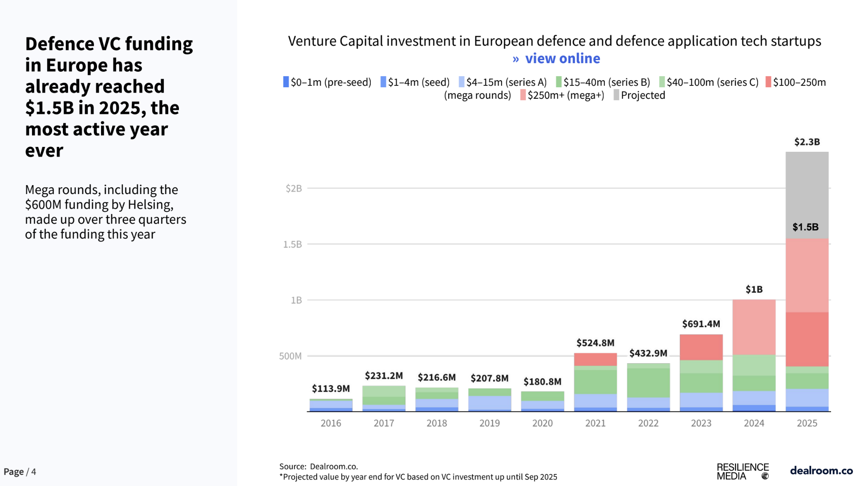Click the 2024 bar's light pink mega+ segment

point(754,327)
